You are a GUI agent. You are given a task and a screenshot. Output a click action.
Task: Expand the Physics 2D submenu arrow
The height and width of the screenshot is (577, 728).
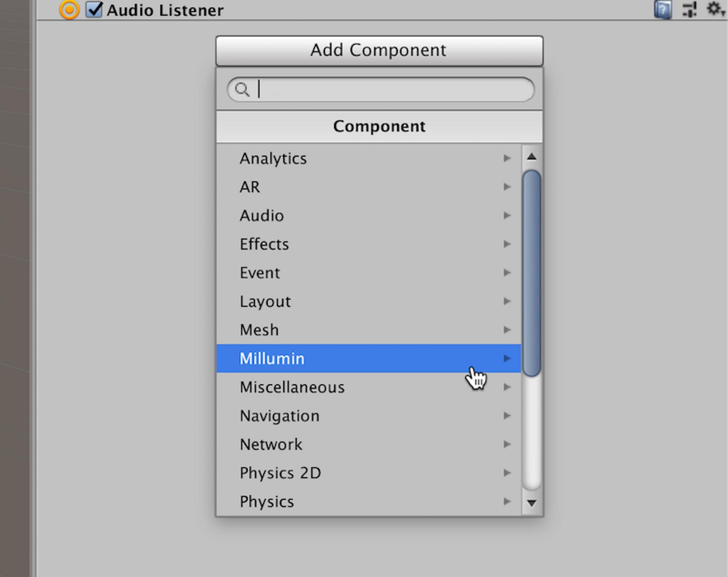pyautogui.click(x=507, y=473)
